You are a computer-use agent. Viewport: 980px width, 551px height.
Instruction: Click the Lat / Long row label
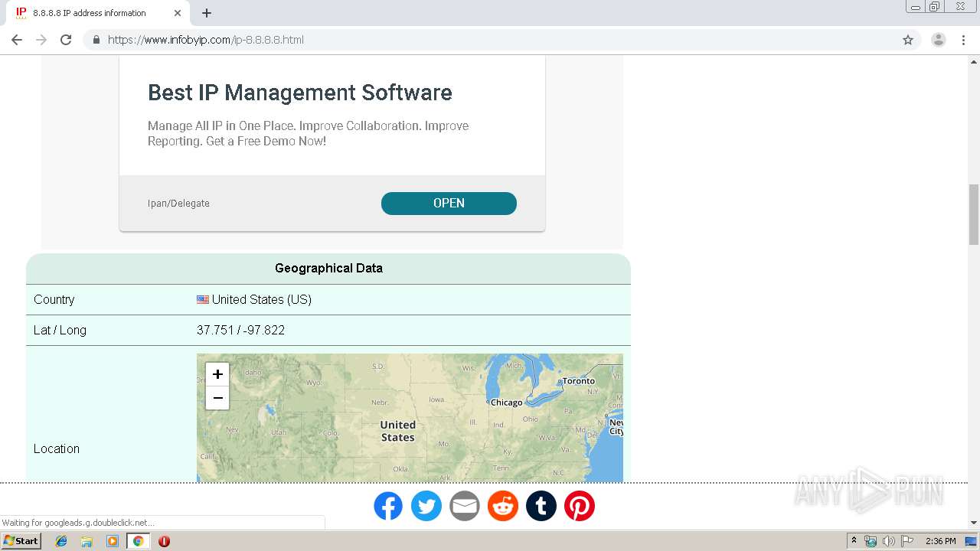click(60, 331)
